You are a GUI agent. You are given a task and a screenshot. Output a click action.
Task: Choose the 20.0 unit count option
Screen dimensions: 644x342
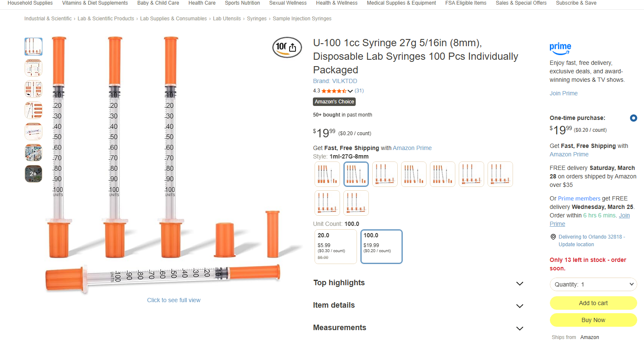[x=335, y=247]
